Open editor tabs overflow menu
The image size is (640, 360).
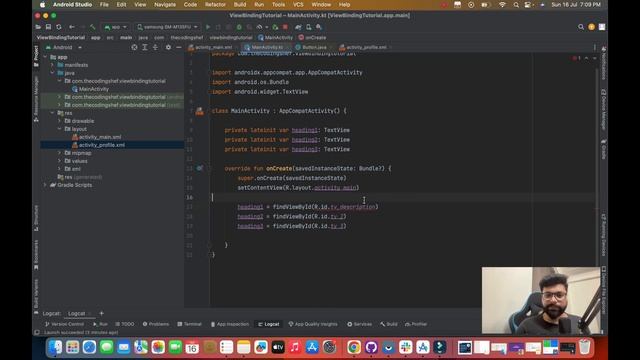[595, 47]
